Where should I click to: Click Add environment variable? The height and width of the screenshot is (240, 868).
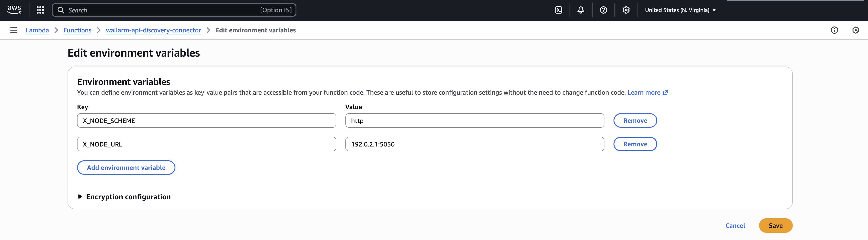[x=126, y=167]
